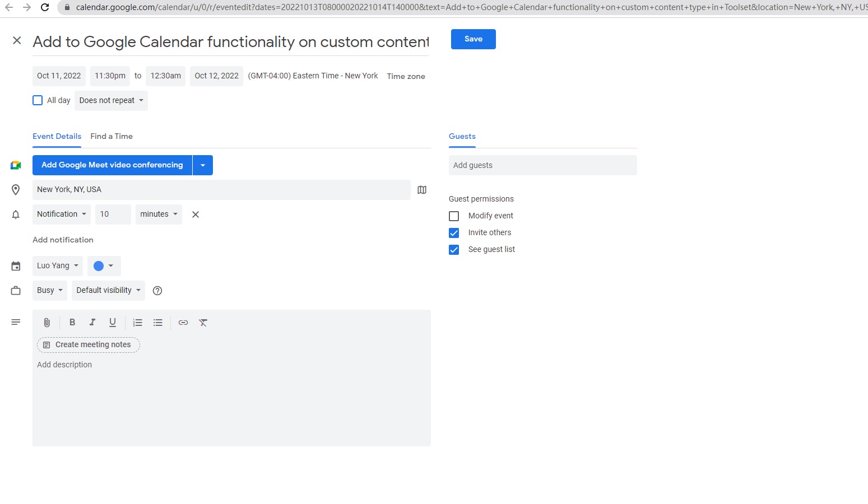The image size is (868, 504).
Task: Uncheck See guest list permission
Action: pyautogui.click(x=454, y=250)
